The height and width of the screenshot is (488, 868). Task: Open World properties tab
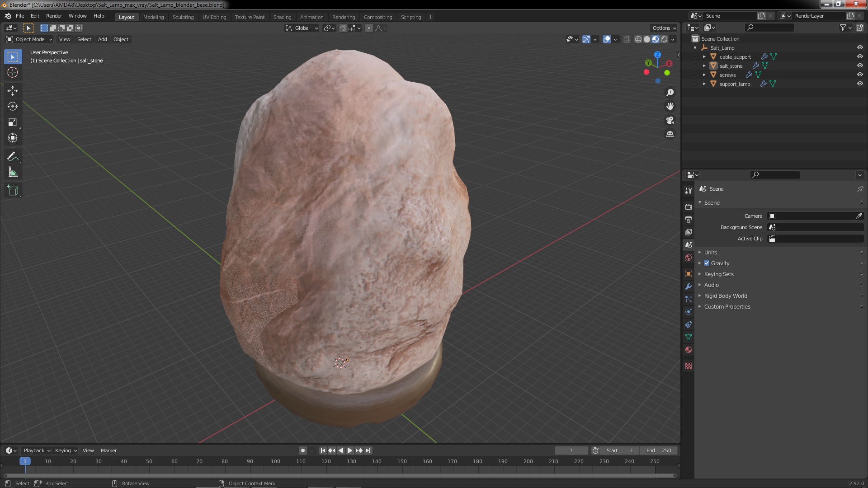tap(688, 258)
